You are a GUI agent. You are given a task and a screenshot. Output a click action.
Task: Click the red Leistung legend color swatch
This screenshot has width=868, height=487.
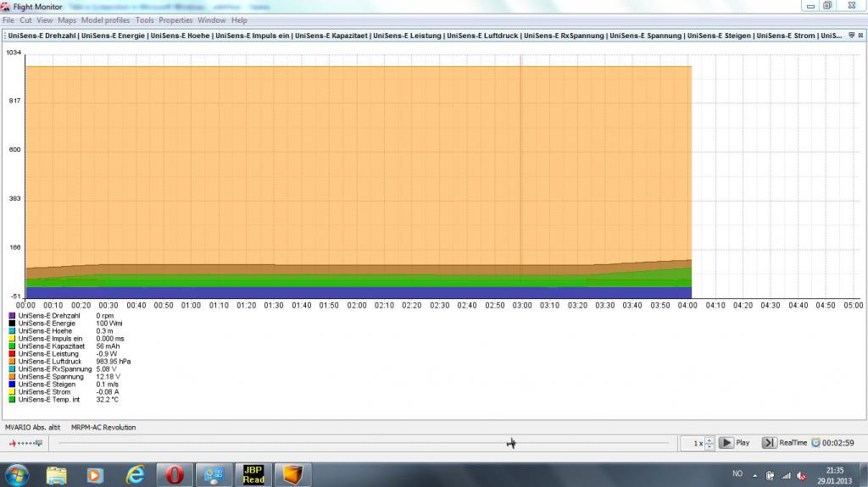coord(12,354)
